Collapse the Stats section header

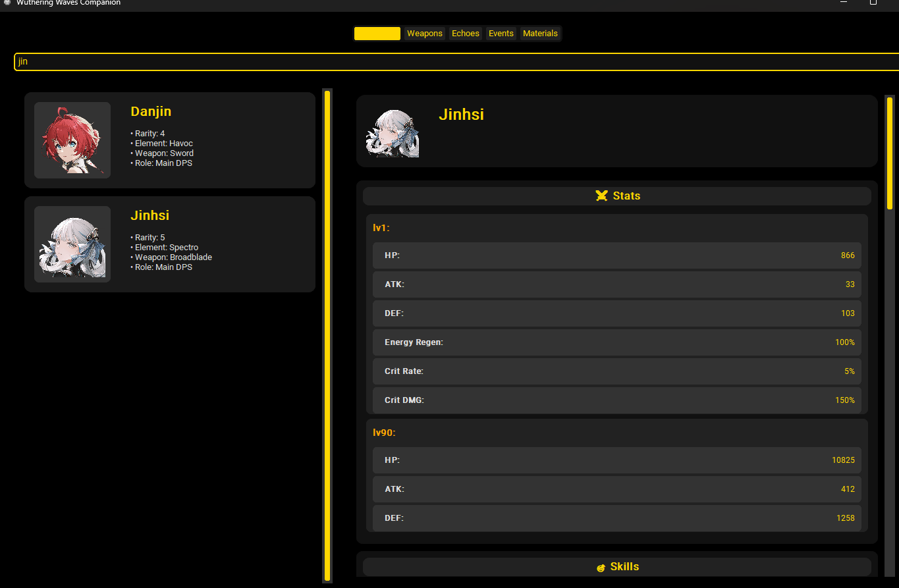coord(617,196)
